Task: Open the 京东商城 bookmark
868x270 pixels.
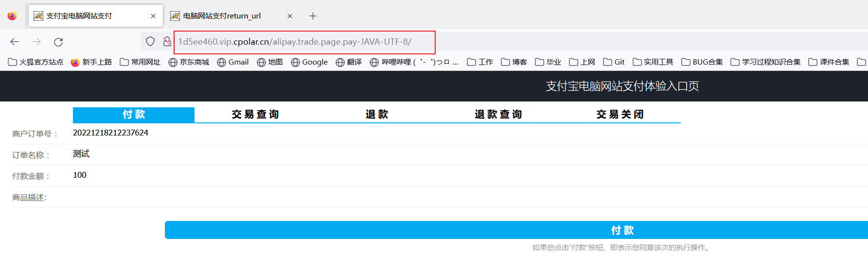Action: coord(189,62)
